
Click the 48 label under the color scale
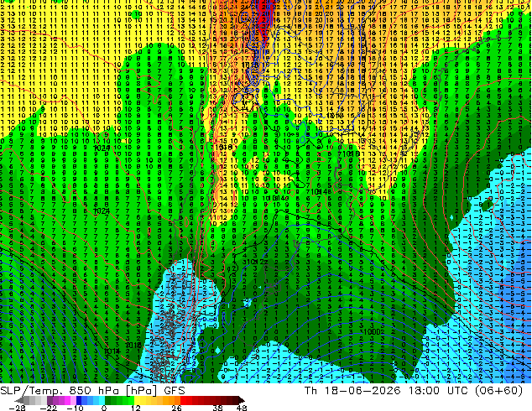(x=242, y=408)
